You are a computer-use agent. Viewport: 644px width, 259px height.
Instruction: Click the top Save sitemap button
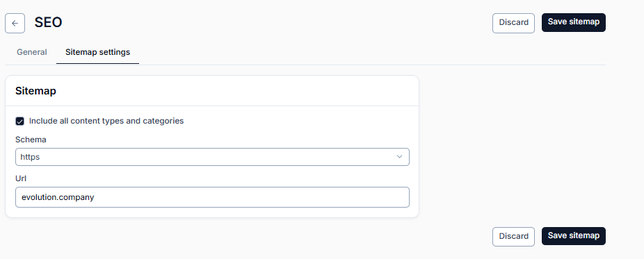(573, 22)
